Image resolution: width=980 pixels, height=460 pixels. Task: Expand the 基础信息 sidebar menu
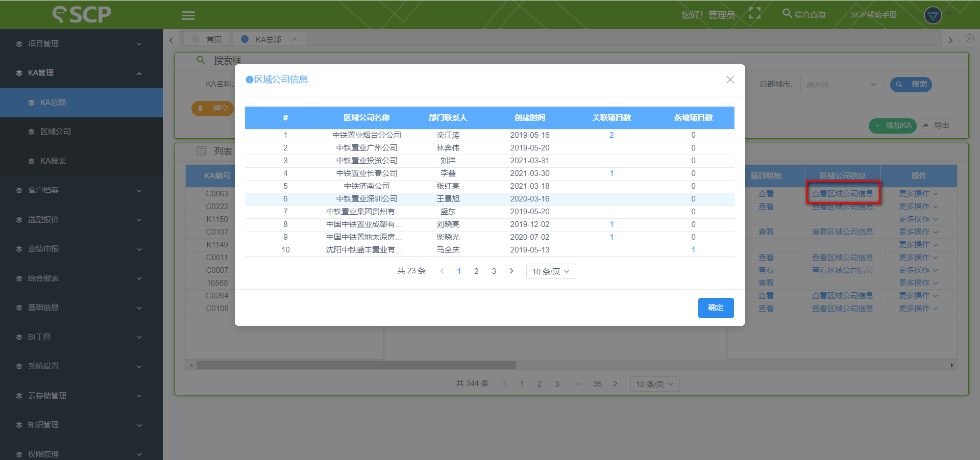(x=81, y=308)
